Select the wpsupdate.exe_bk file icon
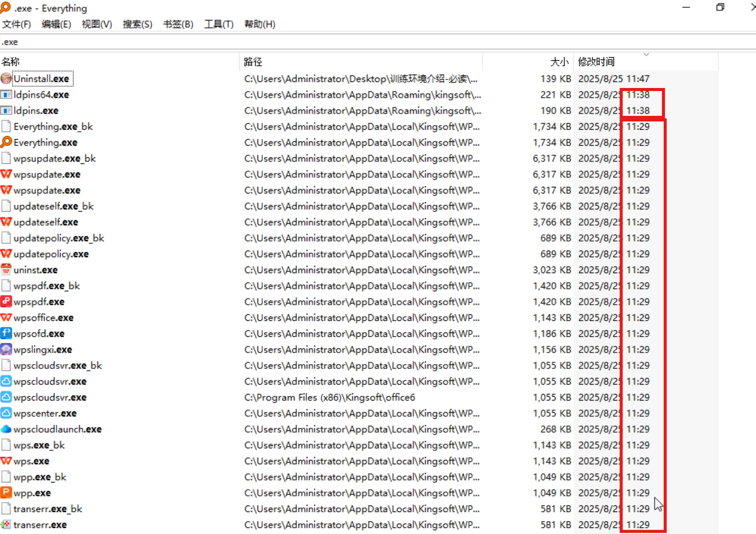756x534 pixels. [6, 158]
